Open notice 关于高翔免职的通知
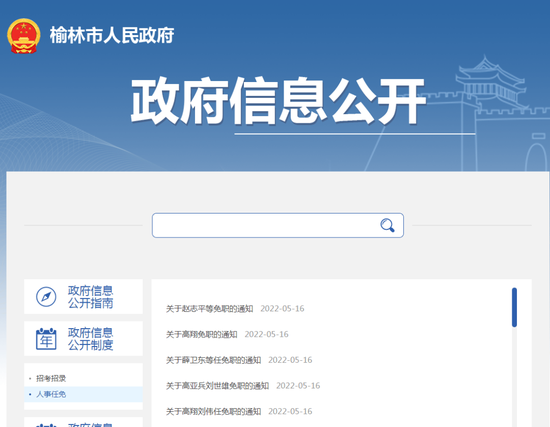Image resolution: width=550 pixels, height=427 pixels. pyautogui.click(x=202, y=334)
